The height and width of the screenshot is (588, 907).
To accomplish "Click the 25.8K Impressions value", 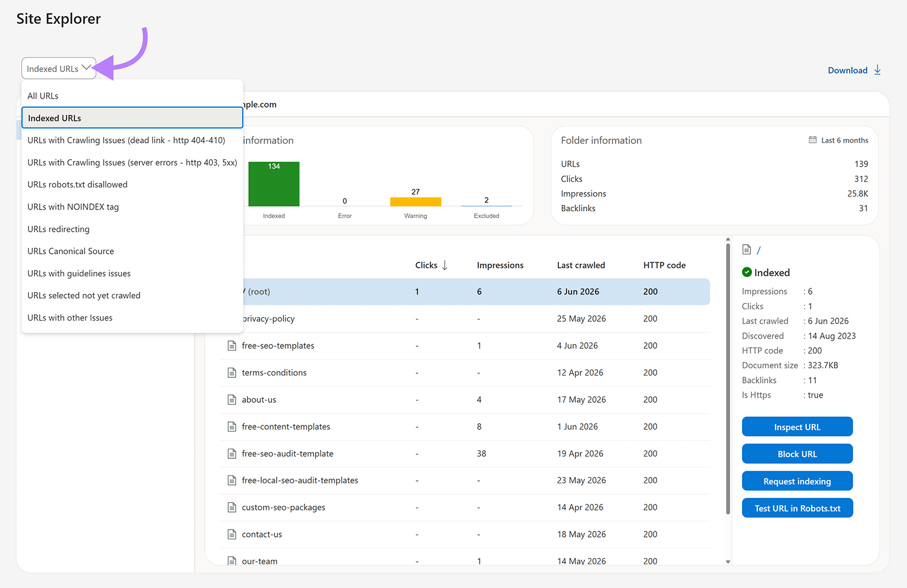I will pos(858,194).
